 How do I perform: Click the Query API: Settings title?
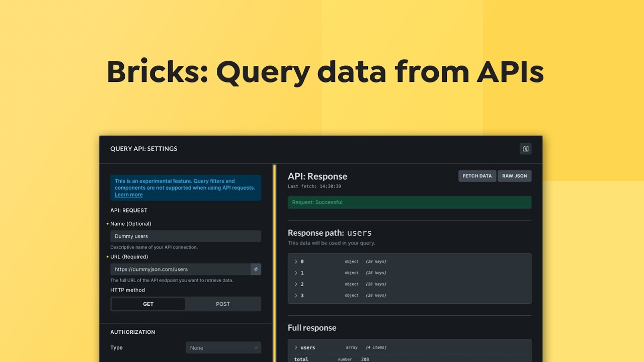(144, 149)
